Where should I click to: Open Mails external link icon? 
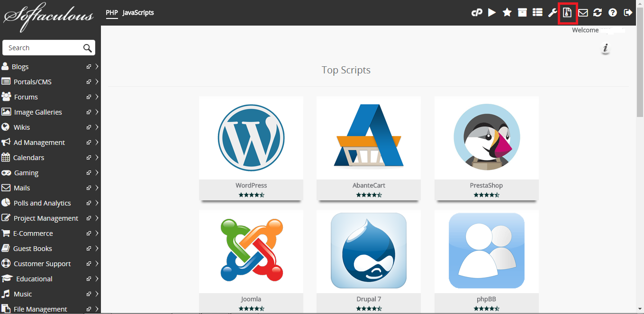(x=89, y=188)
